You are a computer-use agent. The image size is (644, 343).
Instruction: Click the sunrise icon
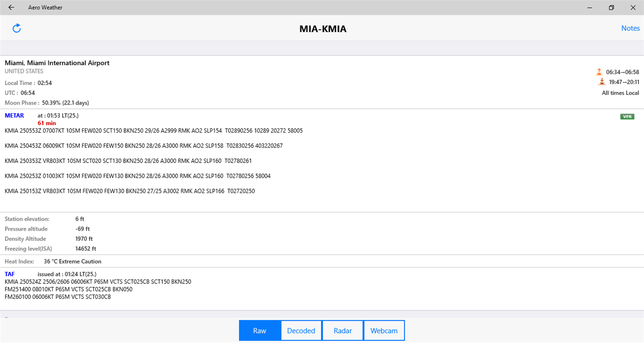pyautogui.click(x=599, y=72)
